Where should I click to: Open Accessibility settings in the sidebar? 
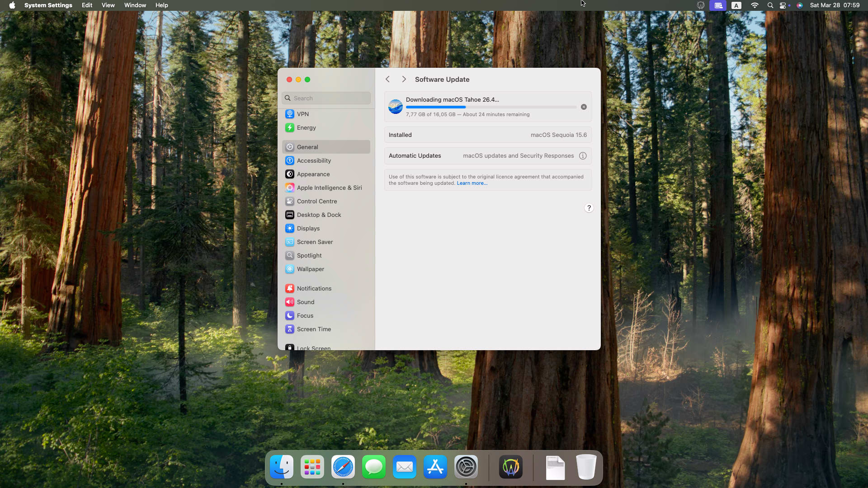coord(326,161)
